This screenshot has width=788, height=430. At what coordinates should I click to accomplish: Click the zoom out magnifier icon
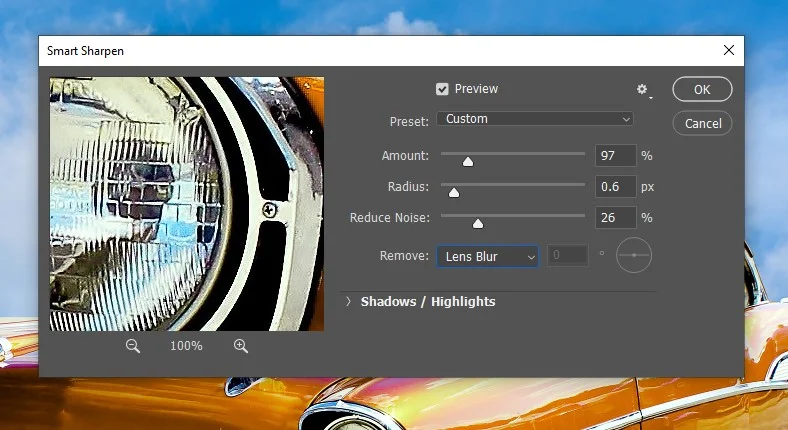[x=133, y=345]
